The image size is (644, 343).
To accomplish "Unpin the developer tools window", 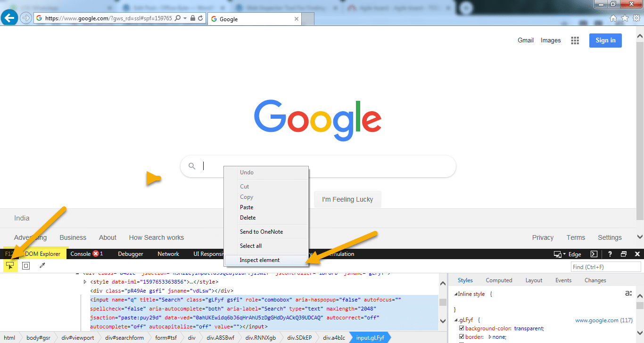I will tap(624, 254).
